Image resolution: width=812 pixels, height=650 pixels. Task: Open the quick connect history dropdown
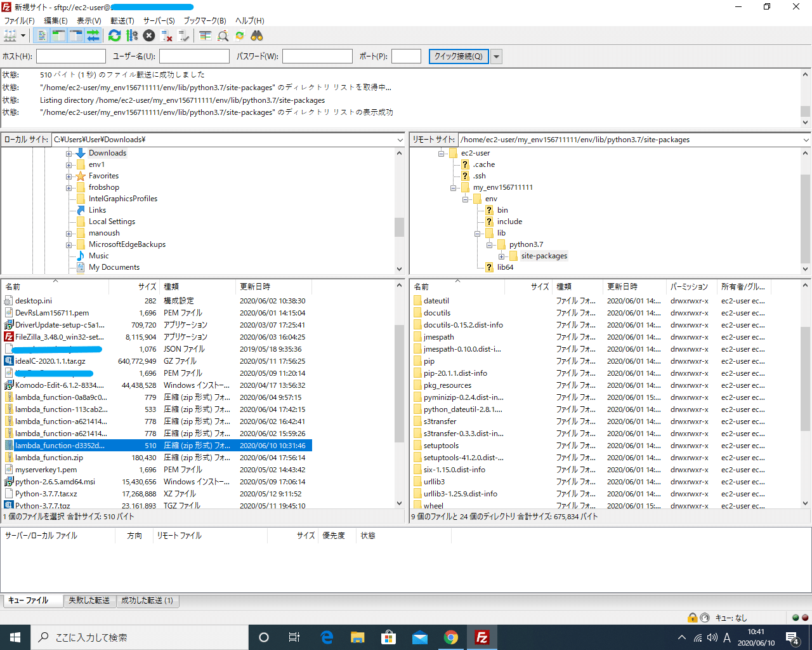(497, 56)
